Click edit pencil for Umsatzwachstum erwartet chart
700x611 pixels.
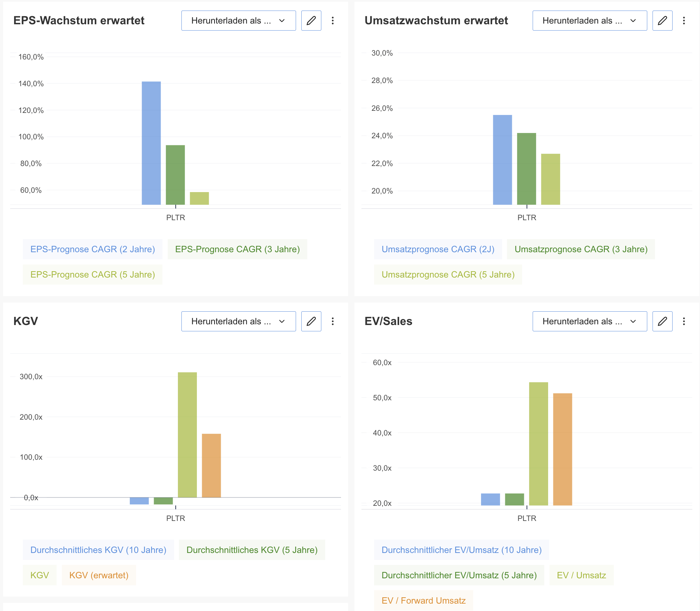click(662, 21)
